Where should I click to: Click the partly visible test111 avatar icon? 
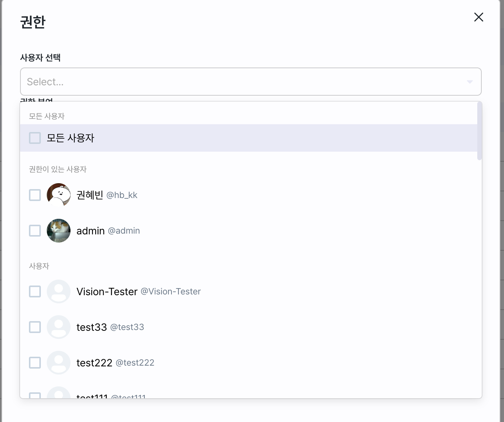click(59, 392)
